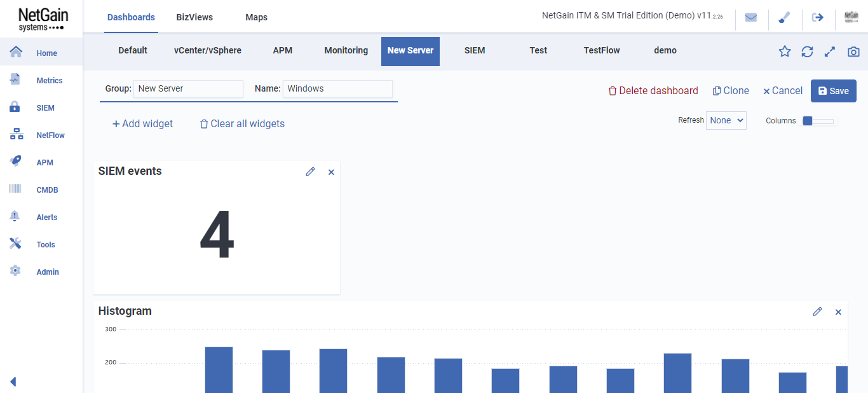Click the Name input field
The width and height of the screenshot is (868, 393).
pyautogui.click(x=337, y=89)
